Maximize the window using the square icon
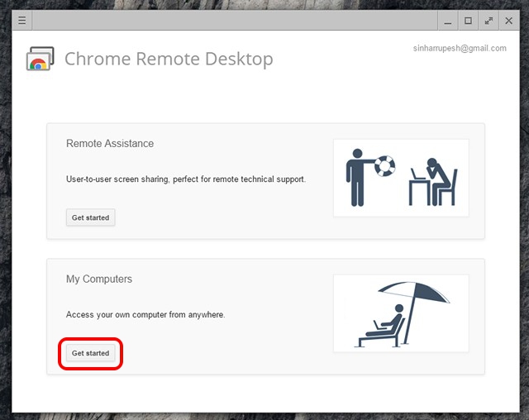The image size is (529, 420). tap(468, 21)
